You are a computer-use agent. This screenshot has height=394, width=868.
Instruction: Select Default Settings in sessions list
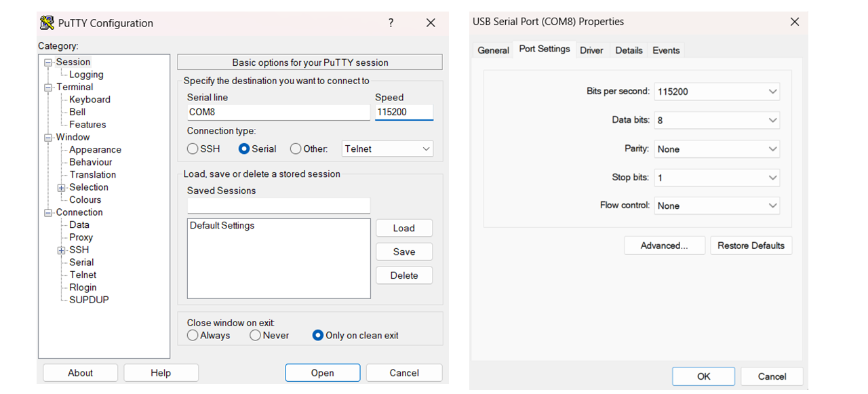[222, 226]
